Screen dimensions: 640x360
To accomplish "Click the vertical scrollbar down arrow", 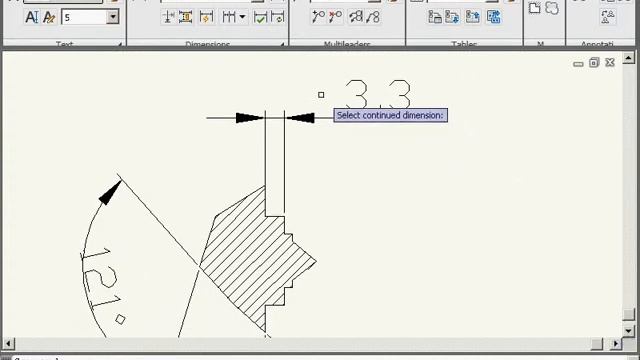I will pyautogui.click(x=629, y=331).
